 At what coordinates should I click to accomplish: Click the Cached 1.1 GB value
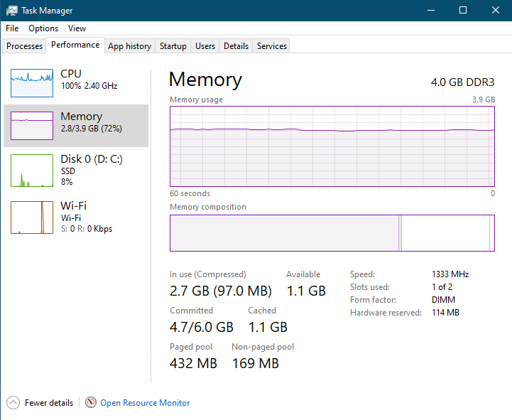pyautogui.click(x=268, y=327)
